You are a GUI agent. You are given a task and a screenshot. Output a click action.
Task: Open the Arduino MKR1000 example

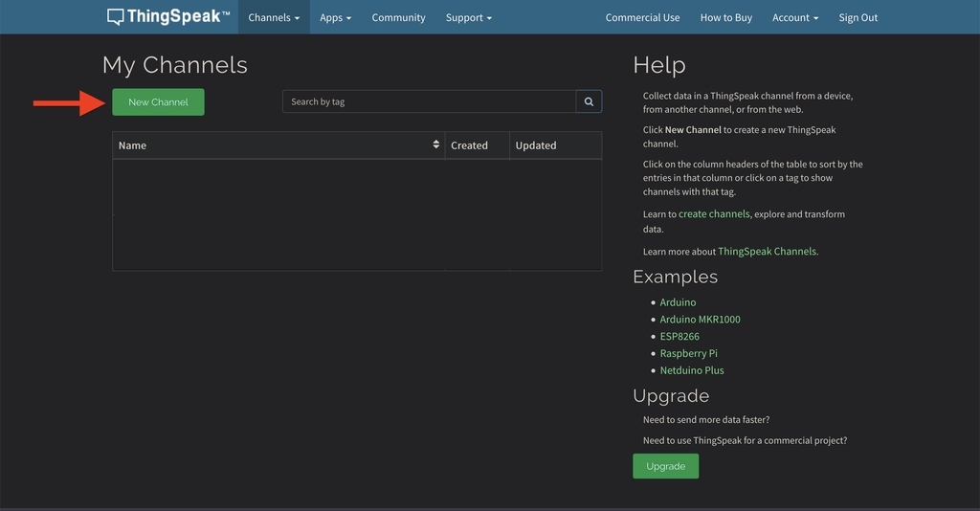point(700,320)
